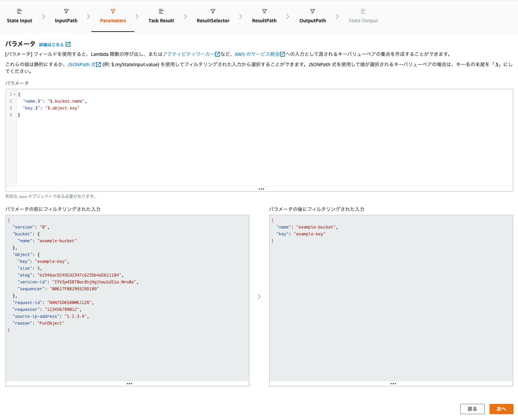Expand the ellipsis under the right output panel
This screenshot has width=518, height=420.
coord(393,383)
